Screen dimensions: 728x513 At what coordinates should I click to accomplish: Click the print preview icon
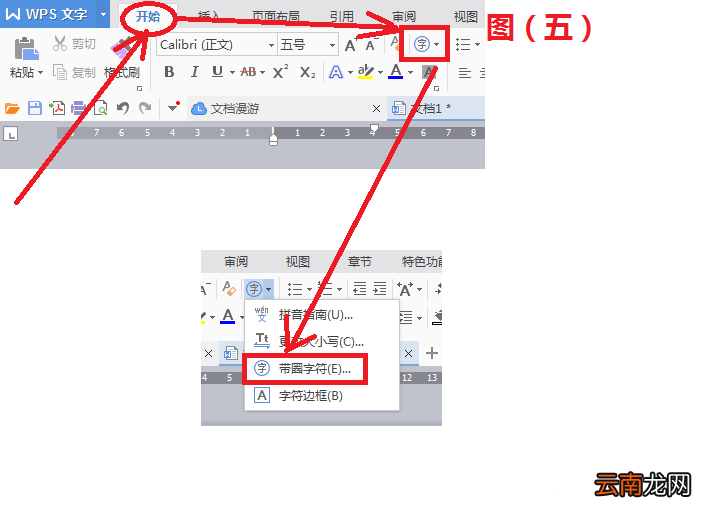tap(100, 108)
